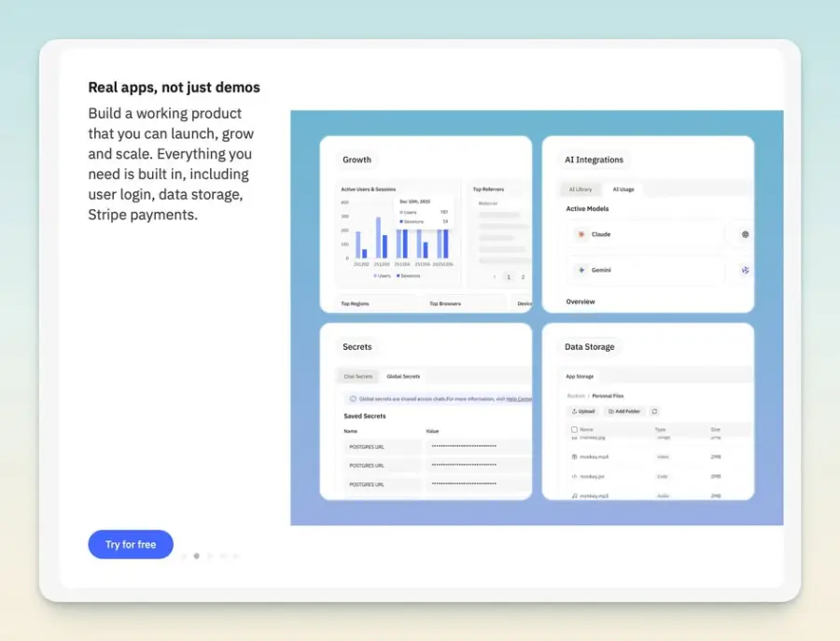Click the info icon in Secrets banner
The height and width of the screenshot is (641, 840).
coord(353,399)
